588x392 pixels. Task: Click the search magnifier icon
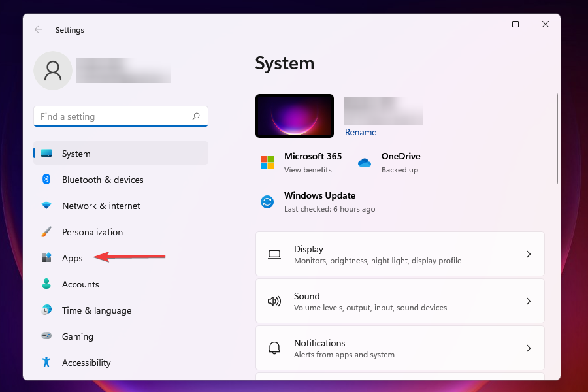196,116
